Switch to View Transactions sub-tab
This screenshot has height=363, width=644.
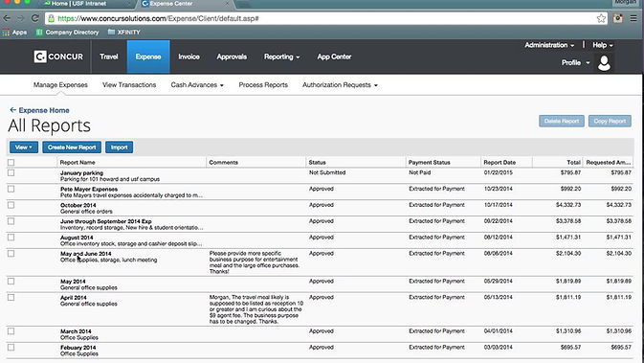click(129, 85)
